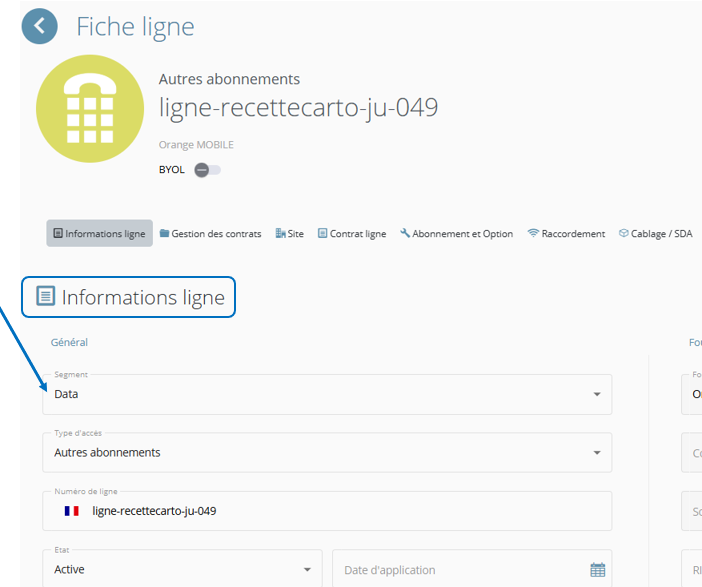
Task: Switch to Gestion des contrats tab
Action: (210, 234)
